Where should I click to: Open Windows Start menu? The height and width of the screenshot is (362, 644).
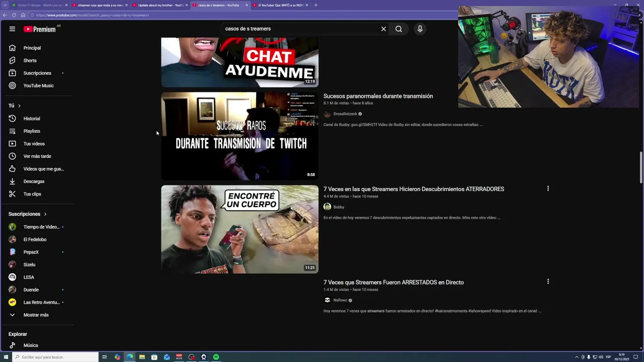point(6,357)
